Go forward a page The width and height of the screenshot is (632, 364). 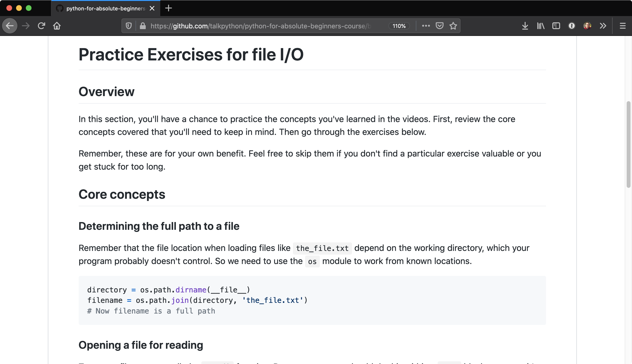26,25
